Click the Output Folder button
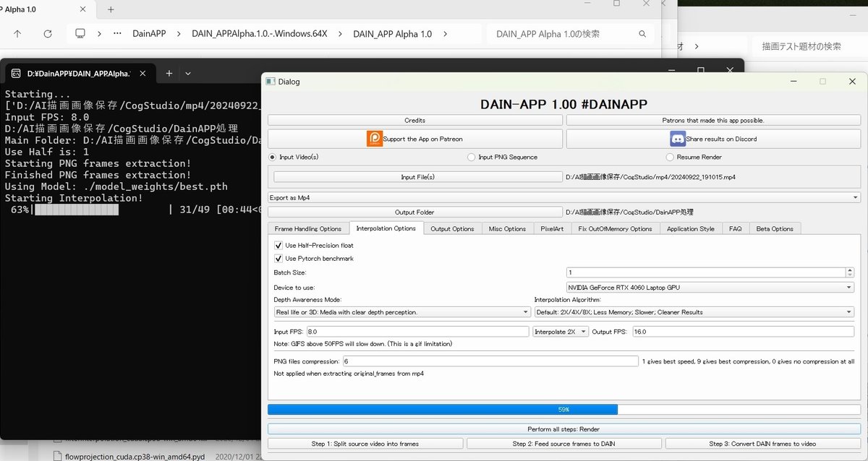The width and height of the screenshot is (868, 461). pos(414,212)
